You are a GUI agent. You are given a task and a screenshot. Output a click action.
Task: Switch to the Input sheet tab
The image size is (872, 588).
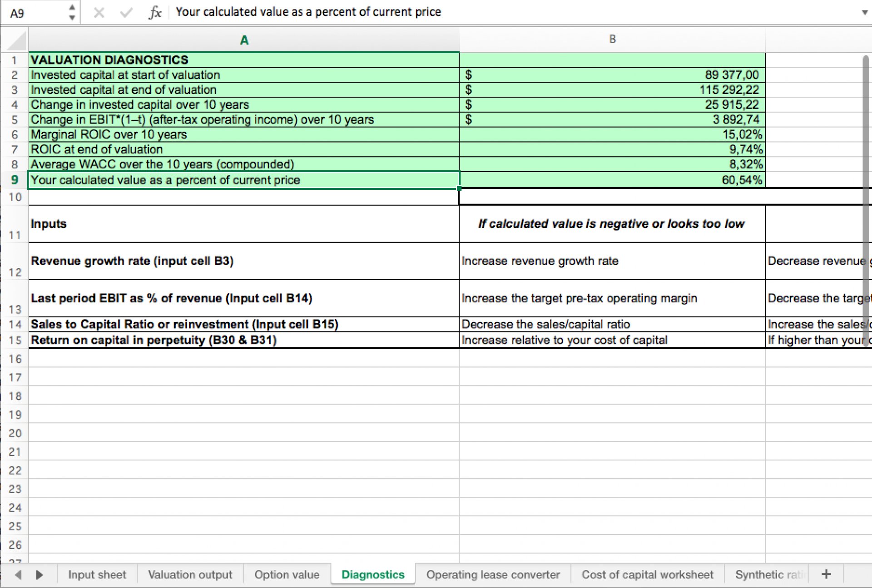coord(97,574)
